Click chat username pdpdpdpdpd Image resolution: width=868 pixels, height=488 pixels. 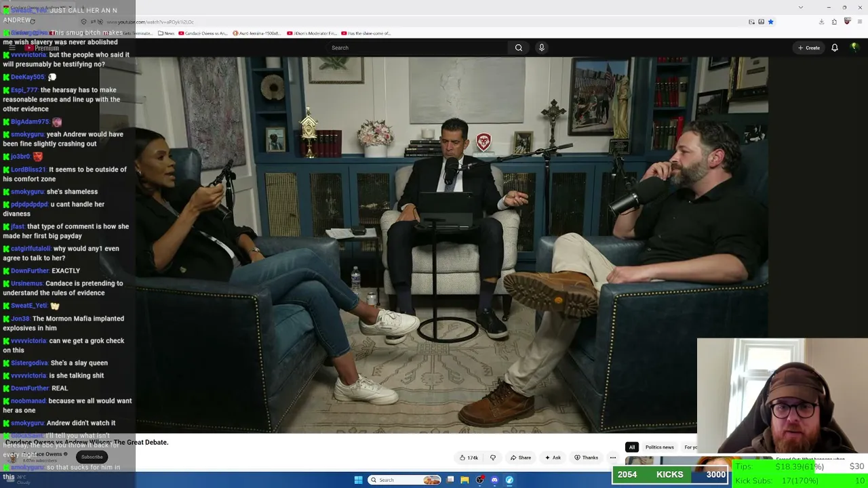(29, 204)
